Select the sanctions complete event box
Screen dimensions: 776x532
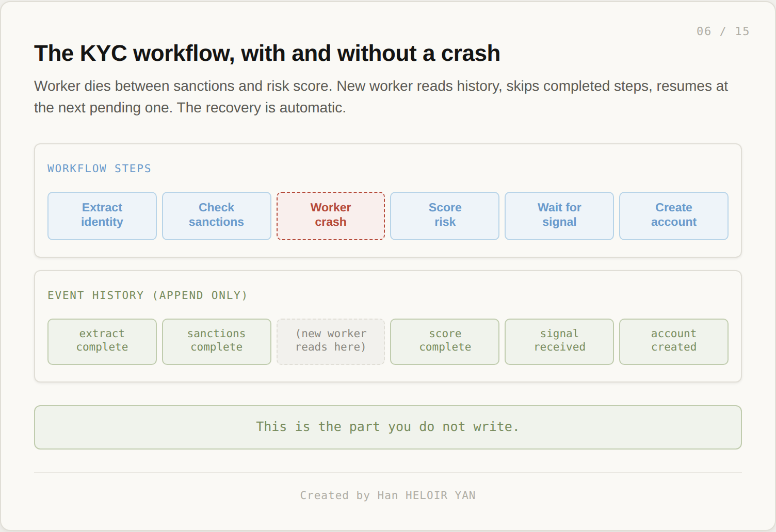[x=217, y=342]
